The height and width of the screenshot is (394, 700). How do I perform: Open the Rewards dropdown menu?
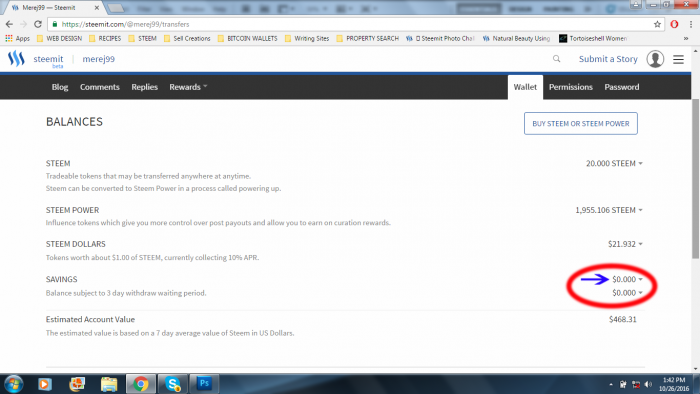pyautogui.click(x=188, y=87)
